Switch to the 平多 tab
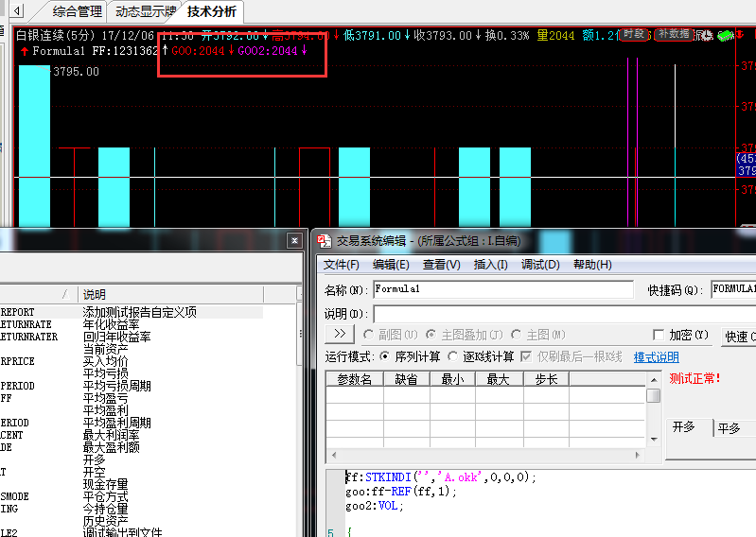The height and width of the screenshot is (537, 756). (729, 427)
